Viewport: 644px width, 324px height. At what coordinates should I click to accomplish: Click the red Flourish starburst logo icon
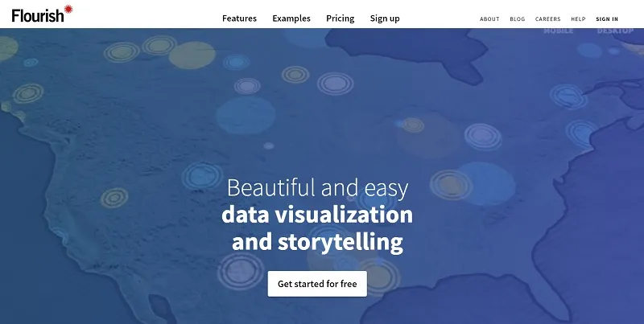[x=68, y=9]
